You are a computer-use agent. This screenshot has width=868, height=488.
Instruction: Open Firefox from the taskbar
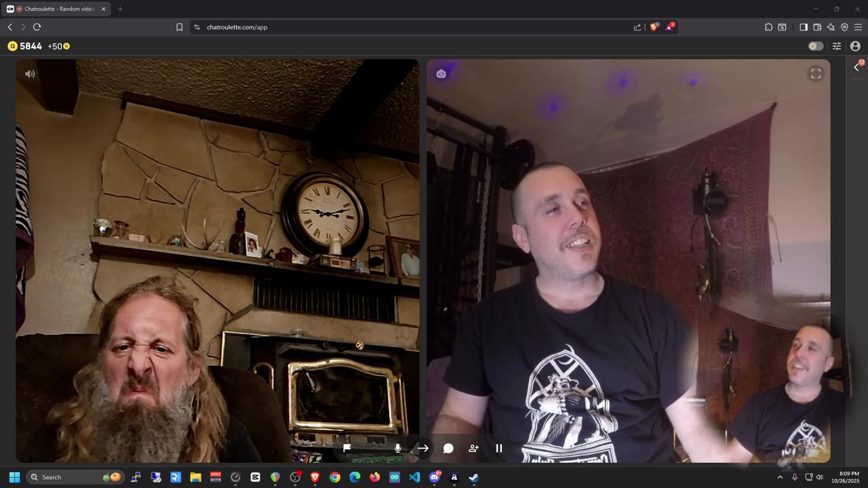point(374,477)
